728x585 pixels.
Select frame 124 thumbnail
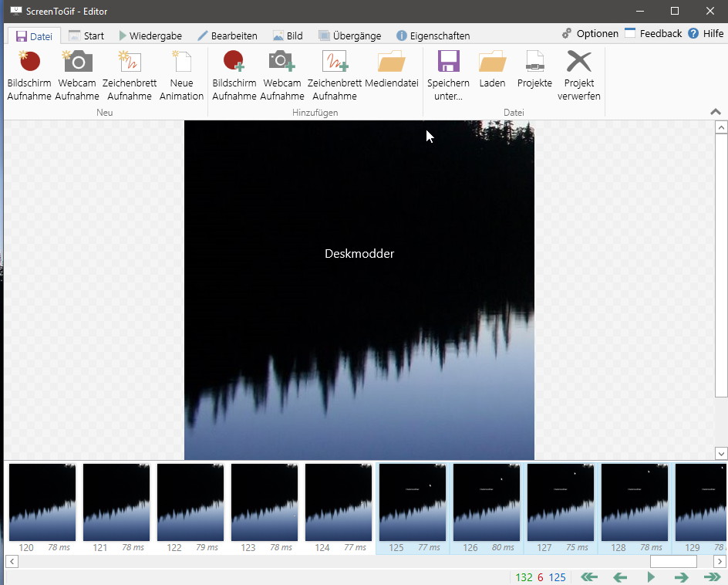[x=339, y=502]
